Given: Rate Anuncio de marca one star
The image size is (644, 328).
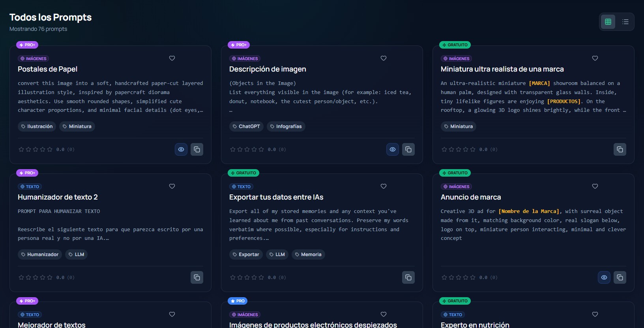Looking at the screenshot, I should click(444, 277).
